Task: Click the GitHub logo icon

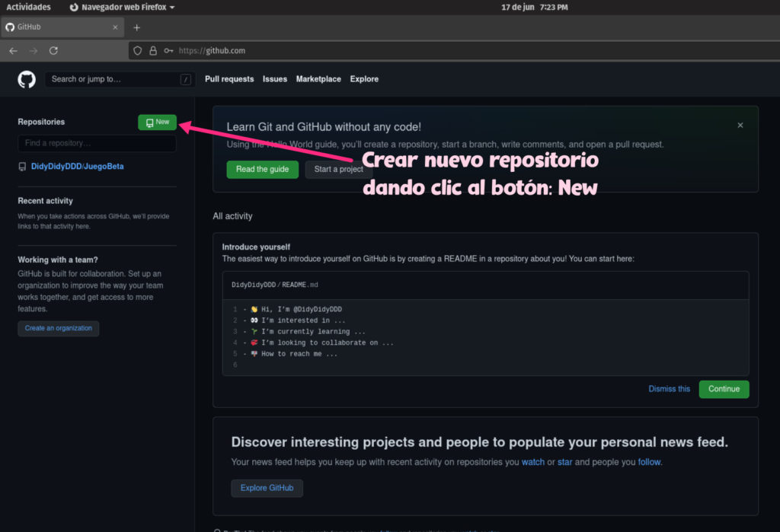Action: click(x=27, y=78)
